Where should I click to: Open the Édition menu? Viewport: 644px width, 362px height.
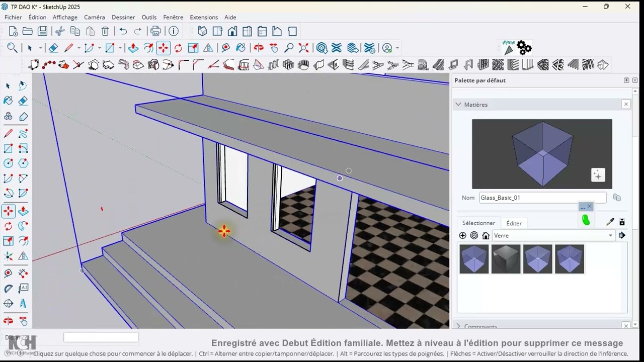click(x=37, y=17)
